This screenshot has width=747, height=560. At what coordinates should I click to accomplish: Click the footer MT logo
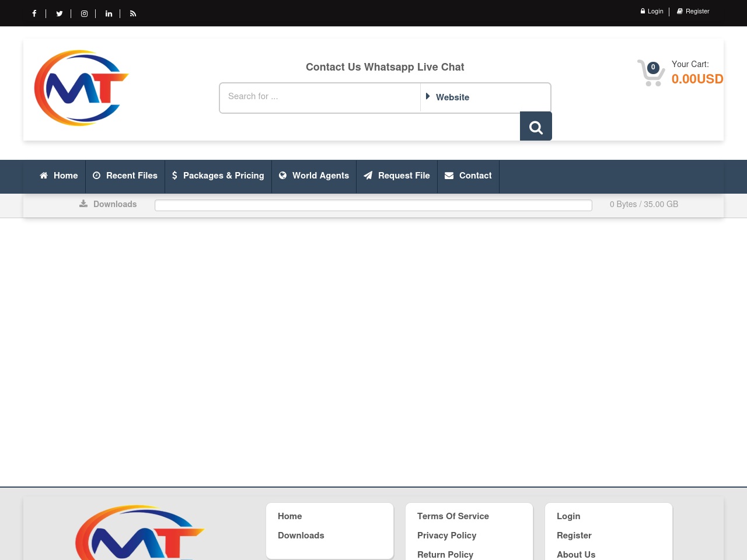(x=140, y=533)
